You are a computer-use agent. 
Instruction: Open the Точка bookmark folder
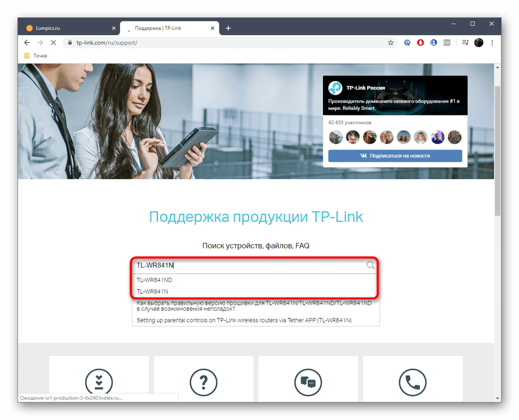[x=36, y=56]
